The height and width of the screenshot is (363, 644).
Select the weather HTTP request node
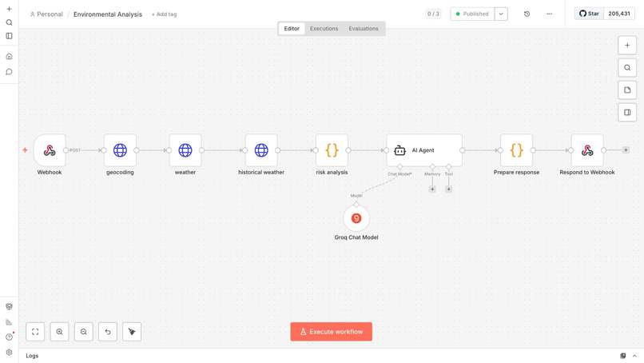185,150
